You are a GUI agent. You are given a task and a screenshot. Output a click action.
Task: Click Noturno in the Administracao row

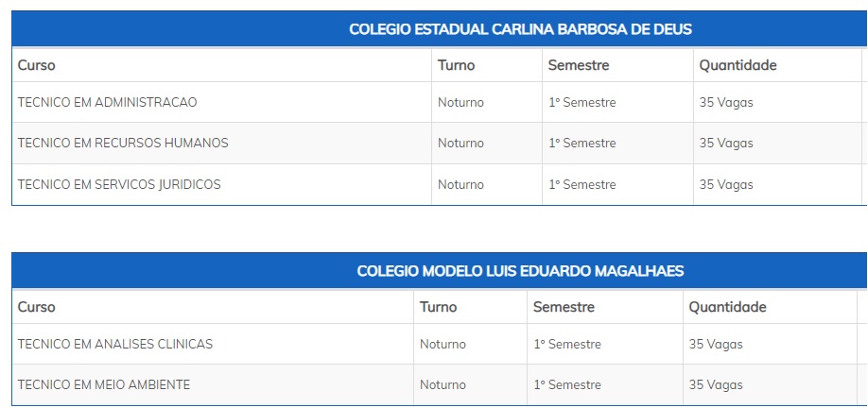coord(460,102)
